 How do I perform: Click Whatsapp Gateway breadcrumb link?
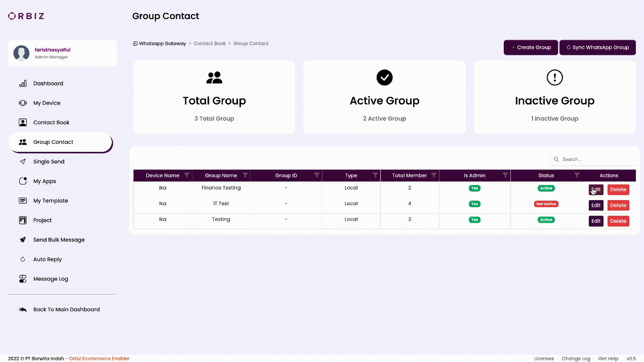coord(159,43)
